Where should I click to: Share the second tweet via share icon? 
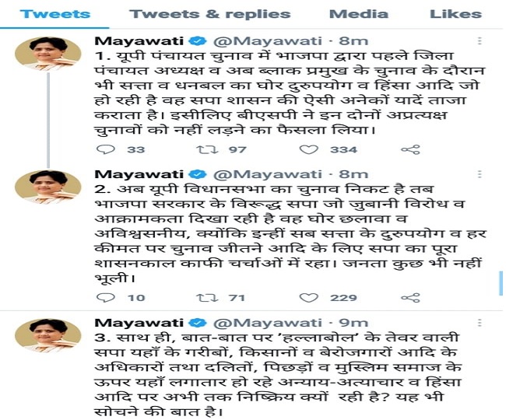(410, 298)
